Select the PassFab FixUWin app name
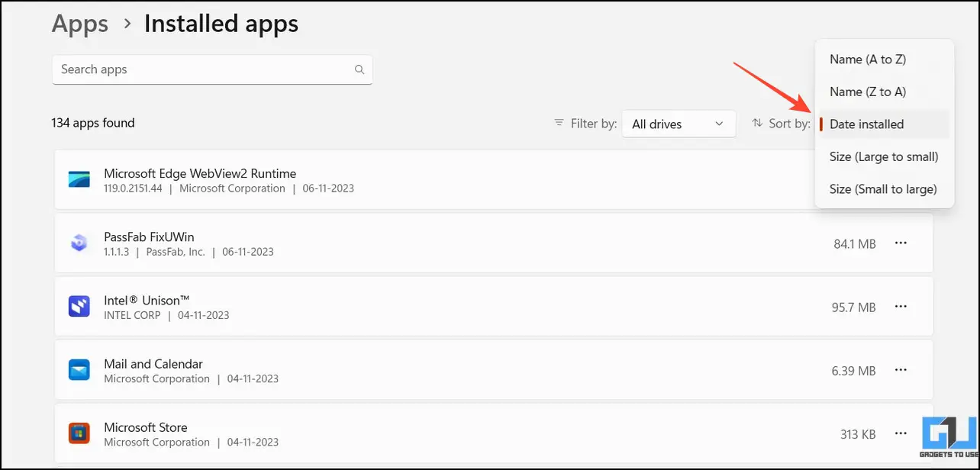The image size is (980, 470). click(149, 237)
